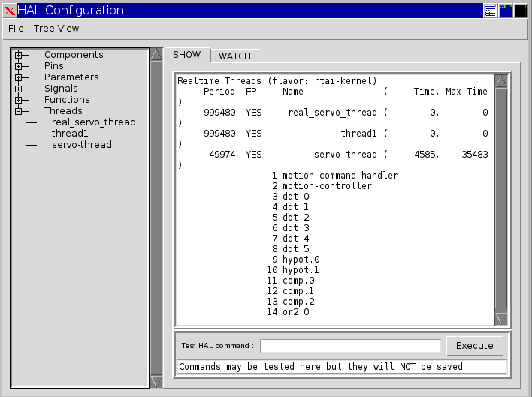Click 'hypot.1' in the output list
532x397 pixels.
(301, 270)
